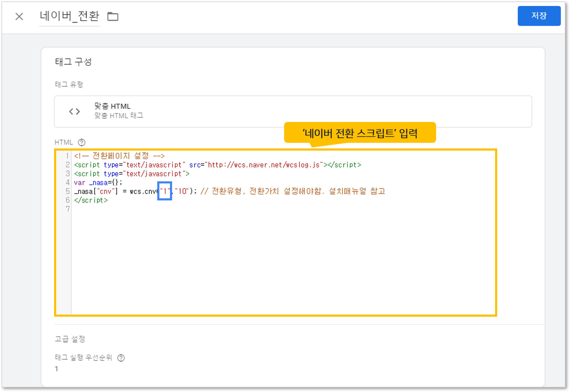Viewport: 570px width, 392px height.
Task: Edit the tag name 네이버_전환
Action: point(69,16)
